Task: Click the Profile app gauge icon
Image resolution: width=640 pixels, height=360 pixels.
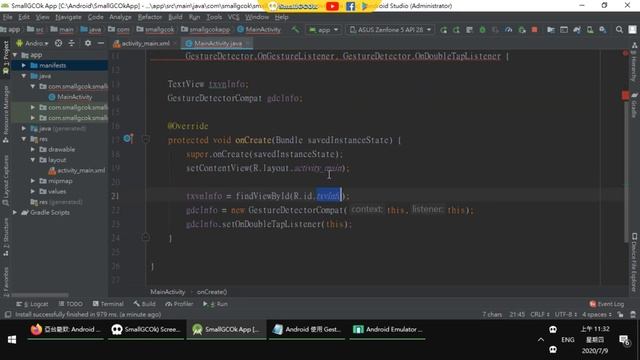Action: coord(509,30)
